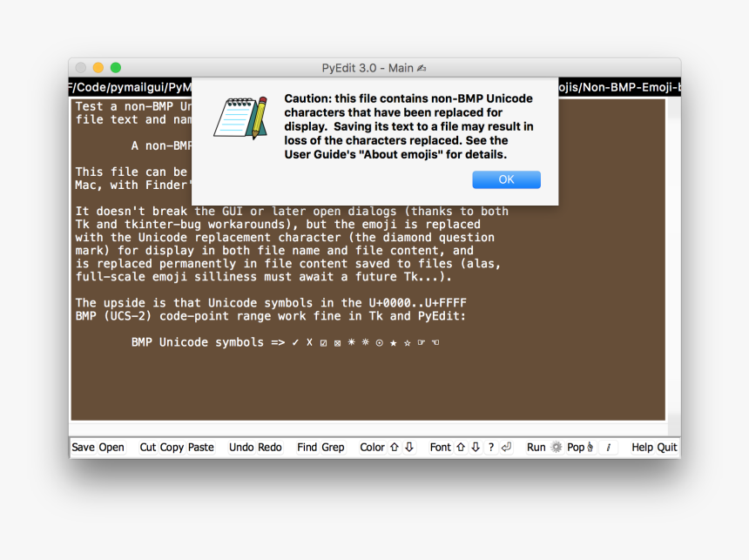749x560 pixels.
Task: Dismiss the non-BMP warning with OK
Action: (x=506, y=179)
